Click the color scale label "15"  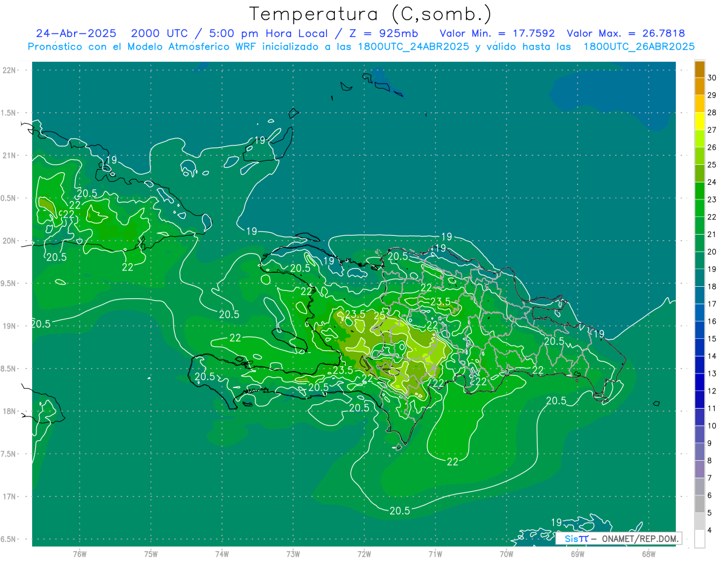pos(712,339)
